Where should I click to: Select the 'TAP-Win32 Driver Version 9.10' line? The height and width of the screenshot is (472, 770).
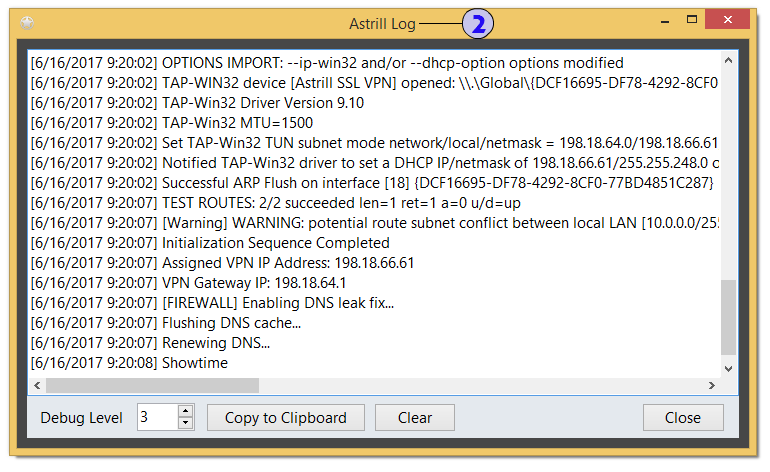[197, 103]
